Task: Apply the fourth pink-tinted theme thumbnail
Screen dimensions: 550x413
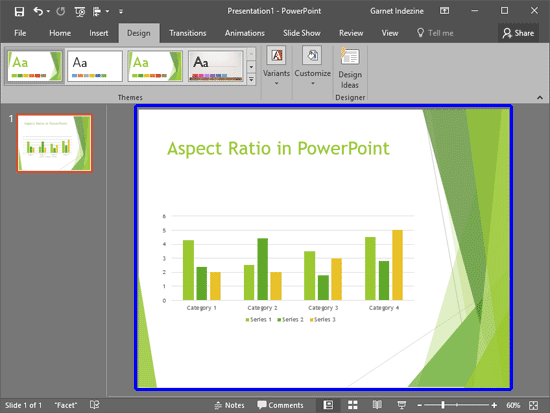Action: [x=215, y=66]
